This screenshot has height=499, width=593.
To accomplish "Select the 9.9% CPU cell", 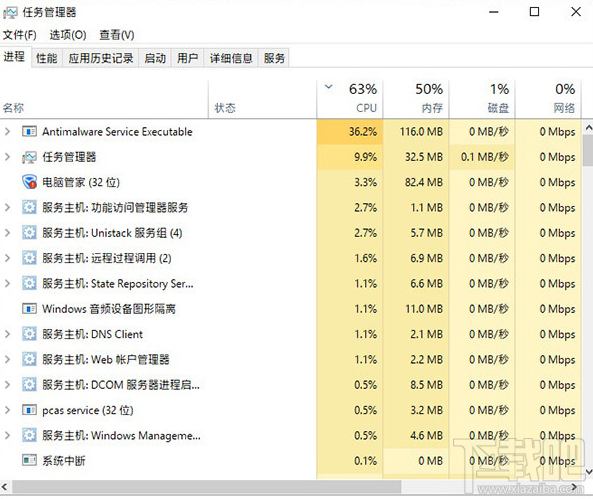I will 350,157.
